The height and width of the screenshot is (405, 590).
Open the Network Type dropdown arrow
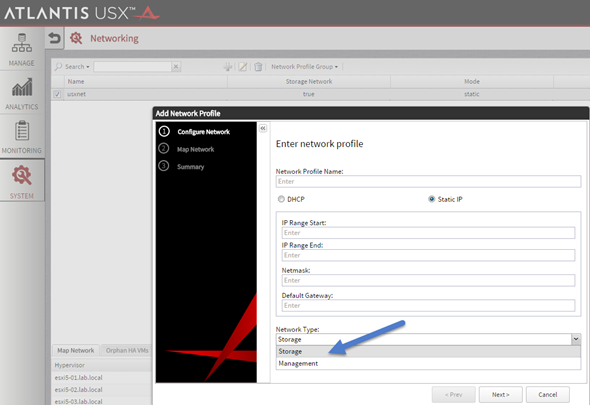(576, 339)
